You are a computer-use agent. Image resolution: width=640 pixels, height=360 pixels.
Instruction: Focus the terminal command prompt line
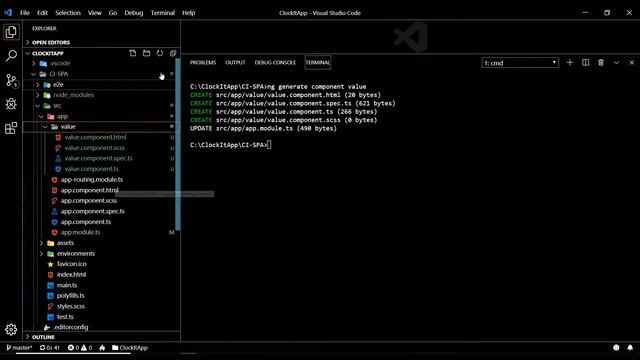[231, 145]
